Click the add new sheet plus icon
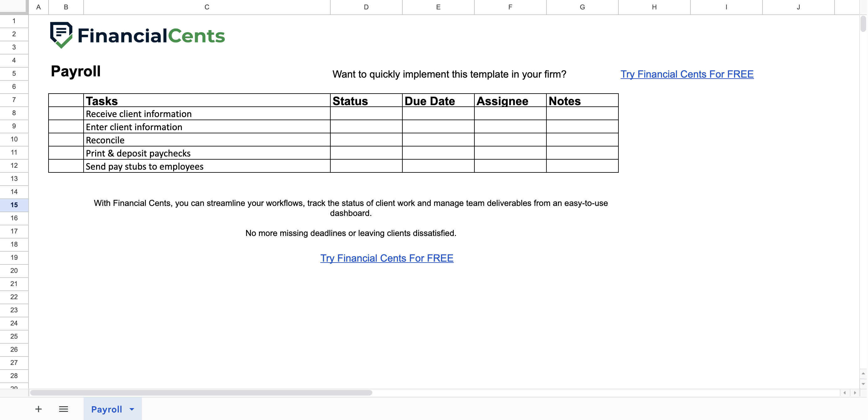 pyautogui.click(x=38, y=409)
